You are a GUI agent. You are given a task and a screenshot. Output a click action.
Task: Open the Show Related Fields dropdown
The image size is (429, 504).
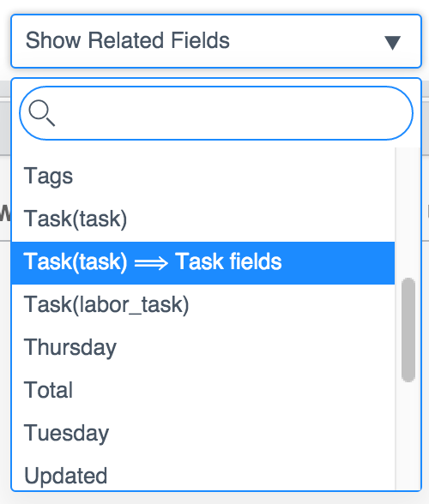(216, 41)
